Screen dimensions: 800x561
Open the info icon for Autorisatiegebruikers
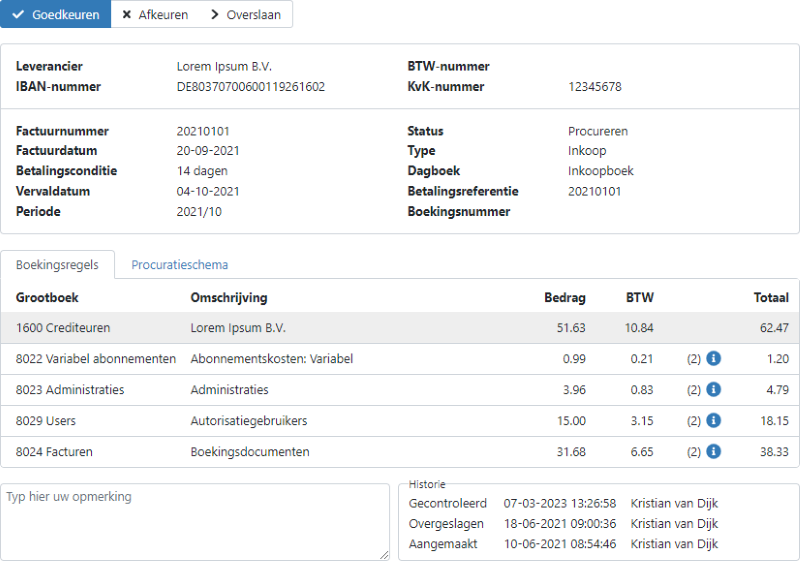(x=713, y=421)
